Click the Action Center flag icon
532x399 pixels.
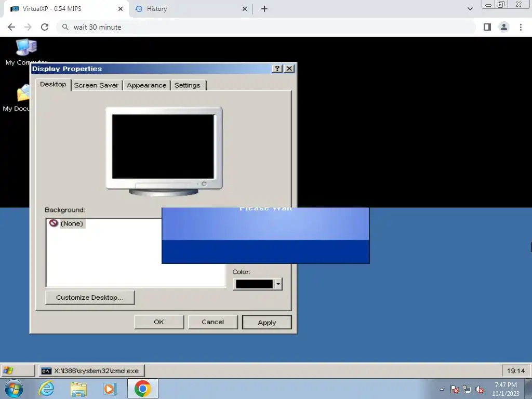(455, 389)
